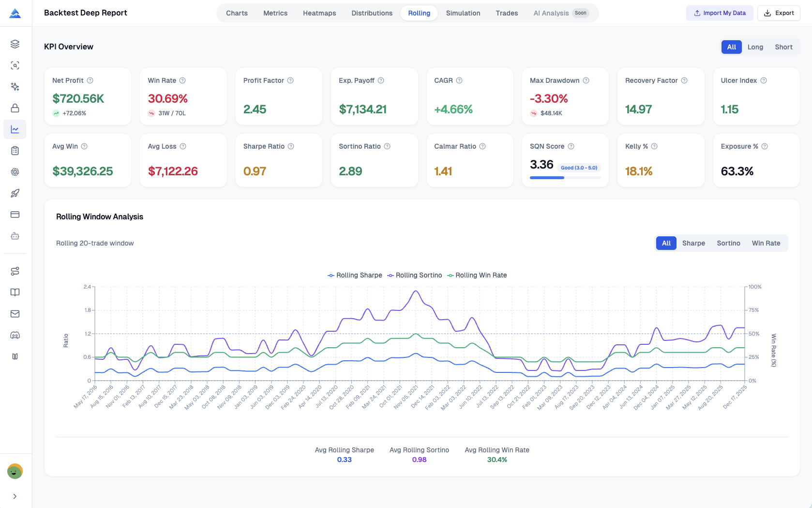
Task: Toggle KPI filter to Long
Action: pos(755,47)
